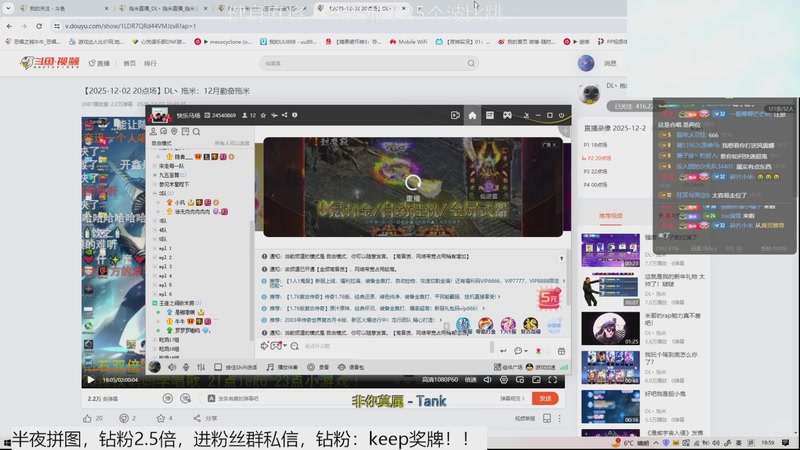Viewport: 800px width, 450px height.
Task: Open the home tab in YY window
Action: click(x=472, y=115)
